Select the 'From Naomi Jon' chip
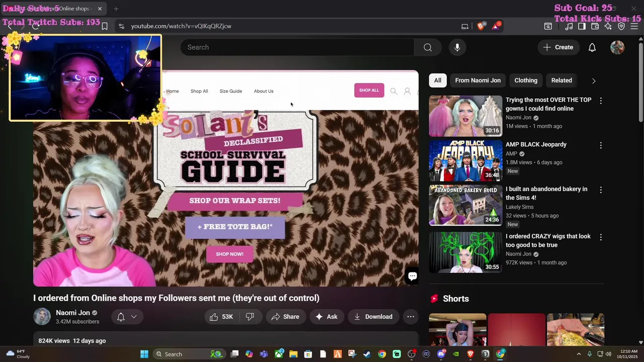 [478, 80]
